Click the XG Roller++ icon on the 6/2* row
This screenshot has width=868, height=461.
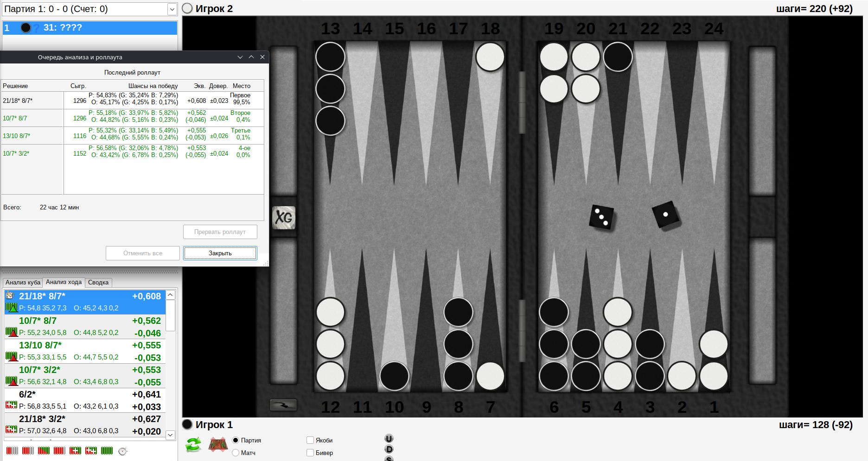(11, 405)
